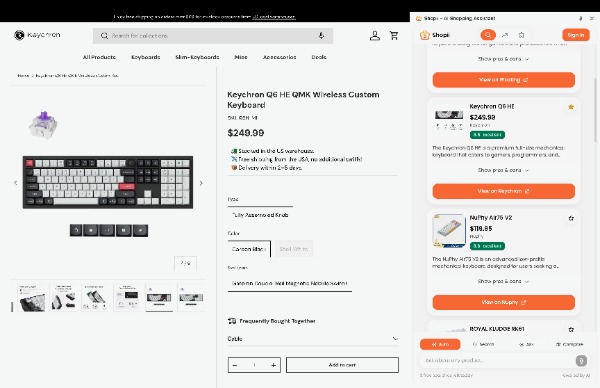Select first product gallery thumbnail
Image resolution: width=600 pixels, height=388 pixels.
tap(32, 298)
